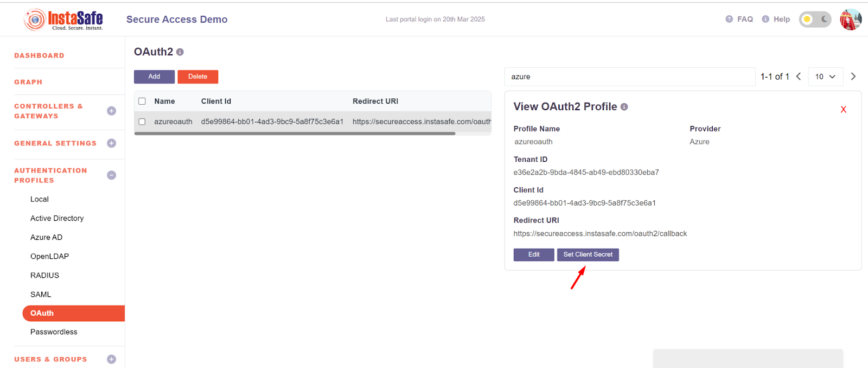The width and height of the screenshot is (868, 368).
Task: Expand Users & Groups menu
Action: (x=112, y=359)
